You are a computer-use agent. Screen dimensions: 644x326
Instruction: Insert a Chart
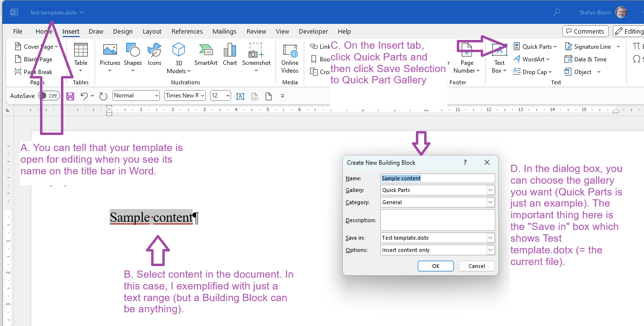[x=230, y=55]
